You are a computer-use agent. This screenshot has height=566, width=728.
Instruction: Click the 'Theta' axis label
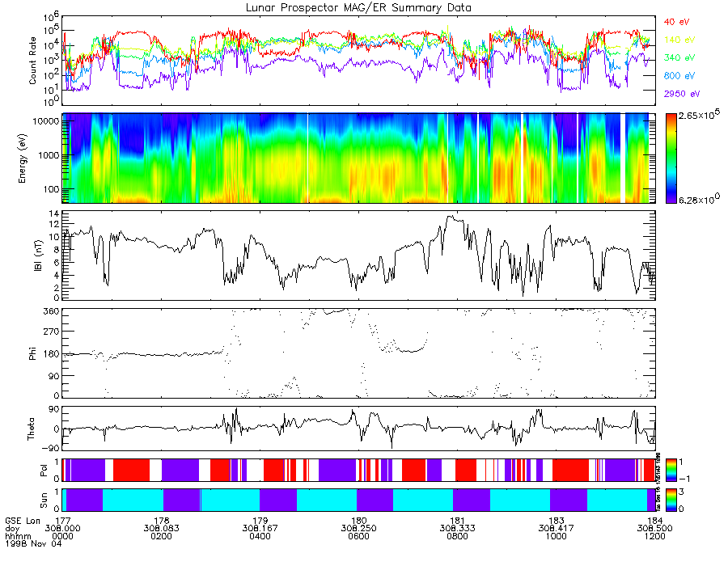pyautogui.click(x=31, y=429)
